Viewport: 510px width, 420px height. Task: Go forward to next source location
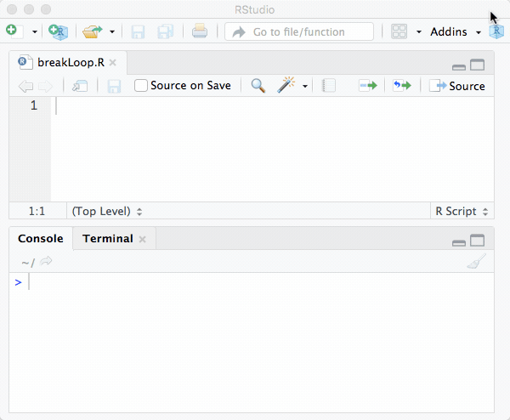[45, 86]
